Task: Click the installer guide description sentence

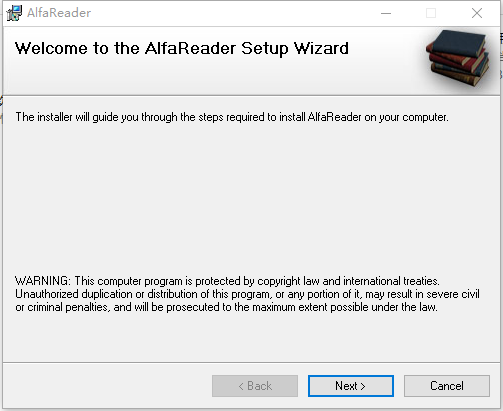Action: click(x=232, y=117)
